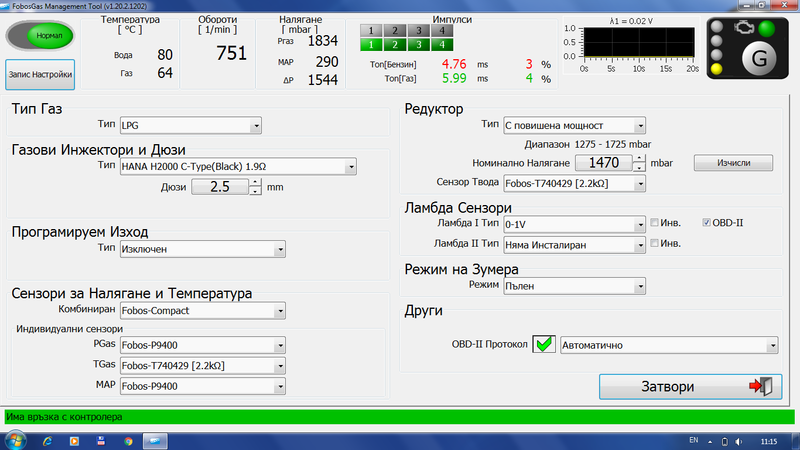Open the Windows Start menu

pyautogui.click(x=15, y=440)
